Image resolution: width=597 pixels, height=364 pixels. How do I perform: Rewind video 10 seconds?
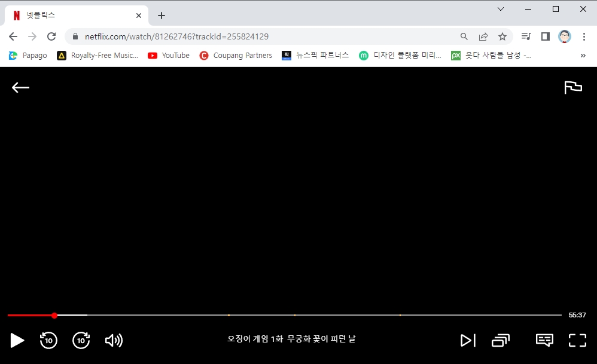(x=48, y=340)
